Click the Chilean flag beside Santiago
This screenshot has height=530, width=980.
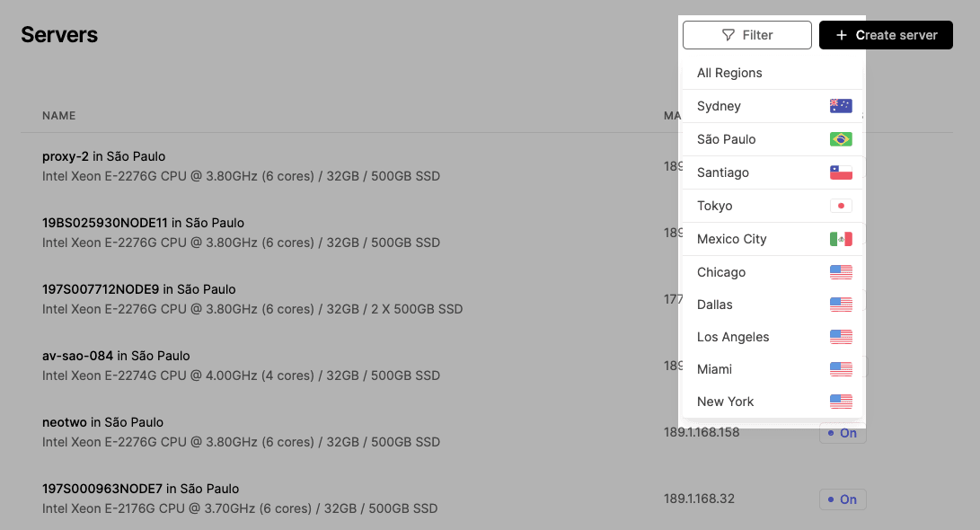tap(841, 172)
